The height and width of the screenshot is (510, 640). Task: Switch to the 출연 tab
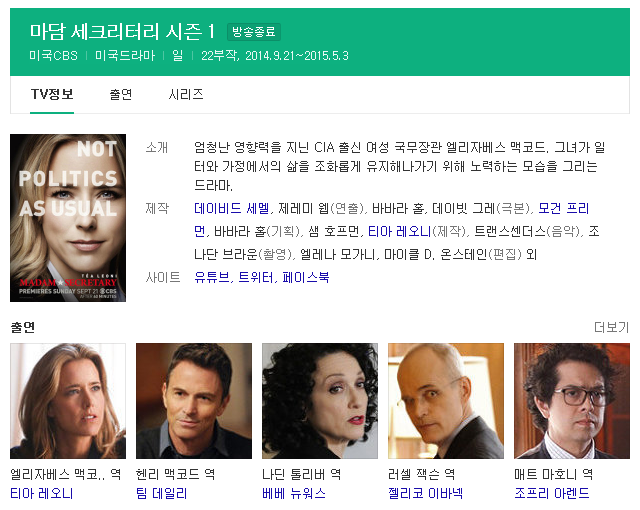click(x=121, y=95)
